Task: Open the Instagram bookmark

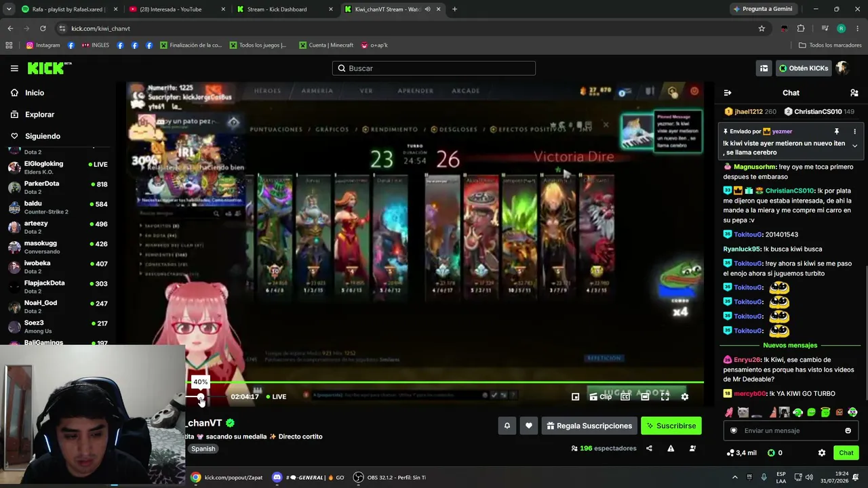Action: coord(43,45)
